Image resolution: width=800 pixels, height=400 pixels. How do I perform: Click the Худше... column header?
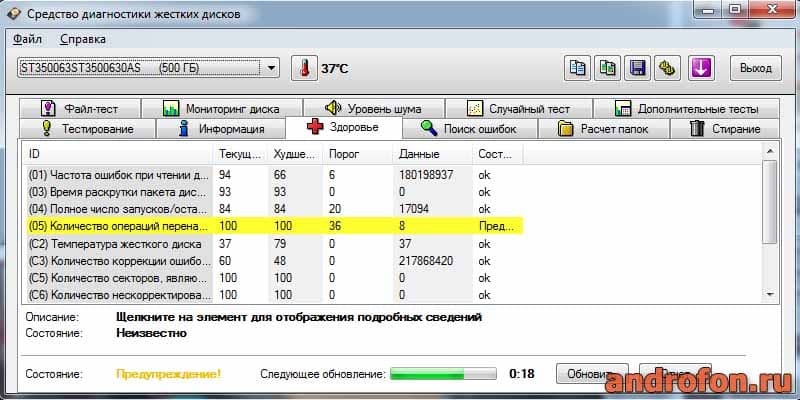click(295, 154)
